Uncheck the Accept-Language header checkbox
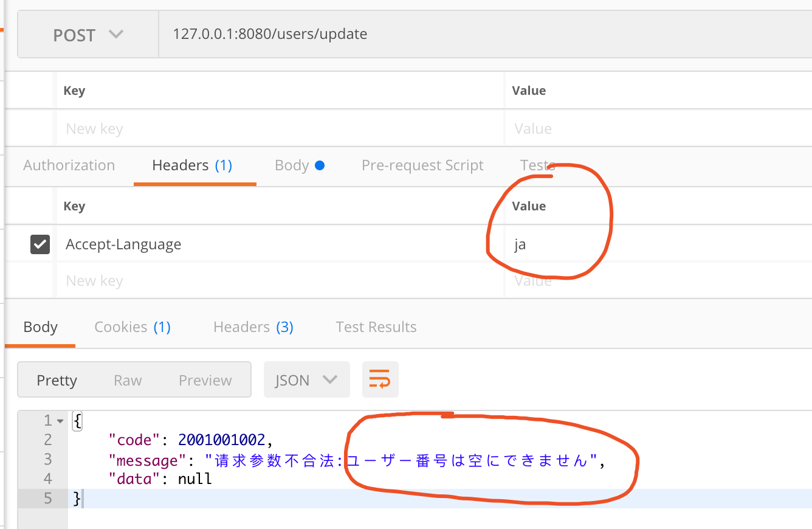The height and width of the screenshot is (529, 812). click(40, 244)
